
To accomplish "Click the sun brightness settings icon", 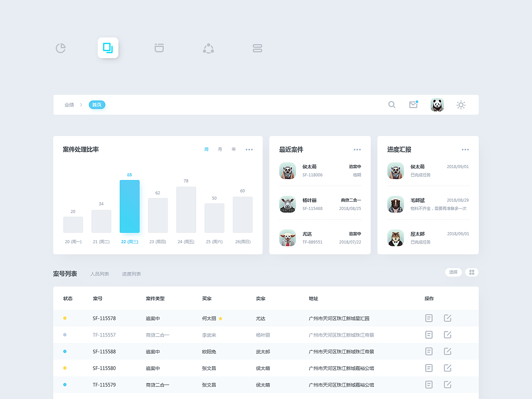I will (461, 105).
